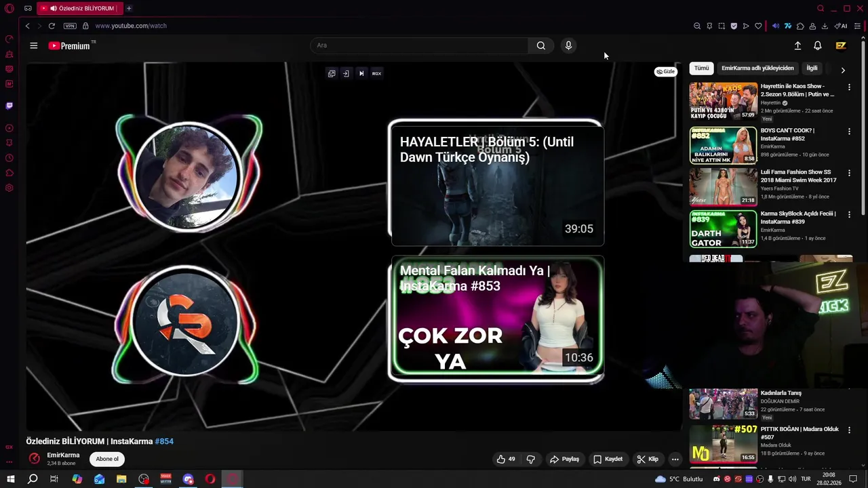Toggle the blue sound extension icon
868x488 pixels.
click(x=776, y=26)
